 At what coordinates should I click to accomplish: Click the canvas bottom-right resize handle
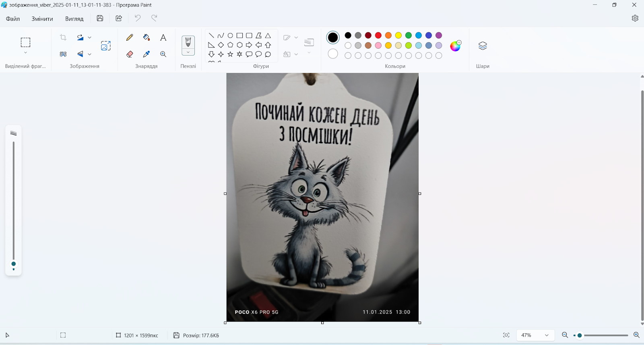click(420, 323)
